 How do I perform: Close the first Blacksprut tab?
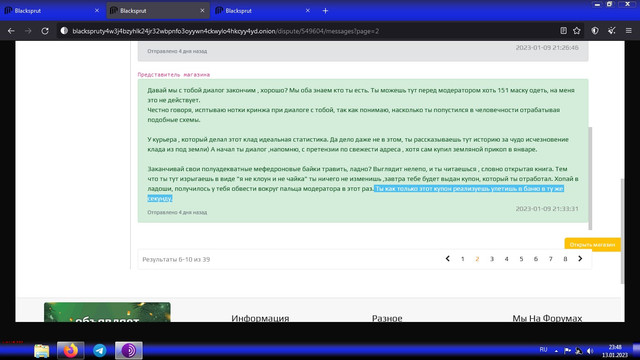point(97,11)
